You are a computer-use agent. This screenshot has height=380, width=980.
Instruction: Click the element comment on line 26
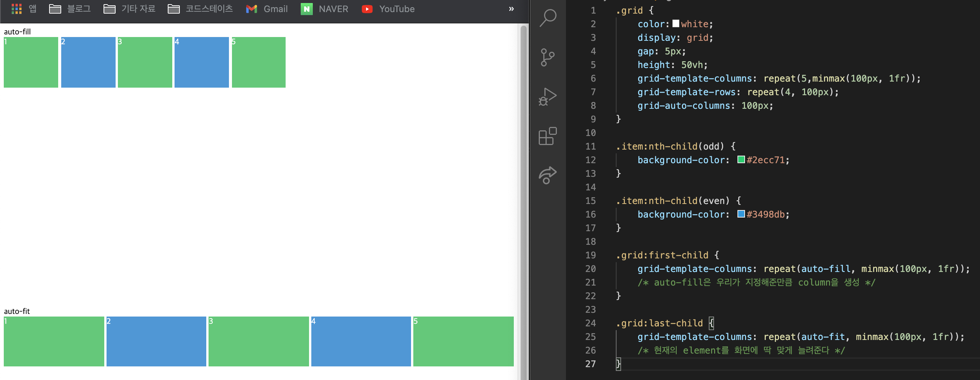(x=742, y=350)
